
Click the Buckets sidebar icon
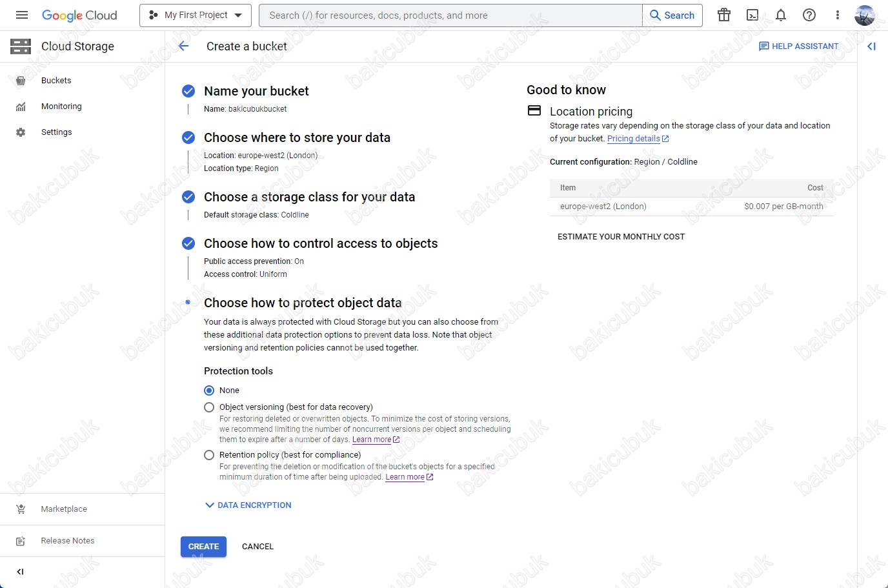[x=21, y=81]
